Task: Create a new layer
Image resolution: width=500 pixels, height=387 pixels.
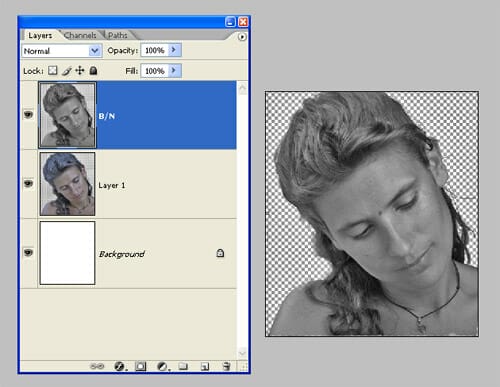Action: 205,367
